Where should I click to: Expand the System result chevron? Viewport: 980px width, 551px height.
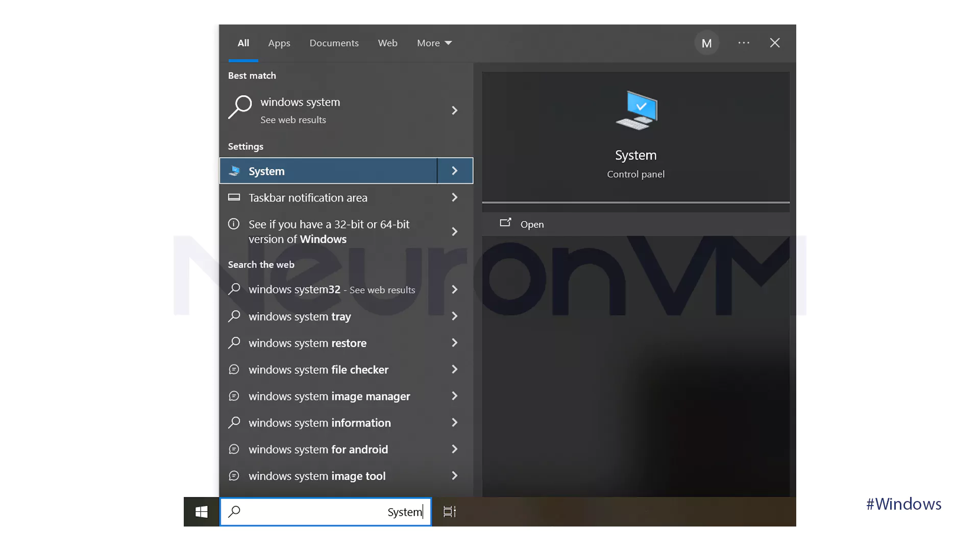[x=455, y=171]
